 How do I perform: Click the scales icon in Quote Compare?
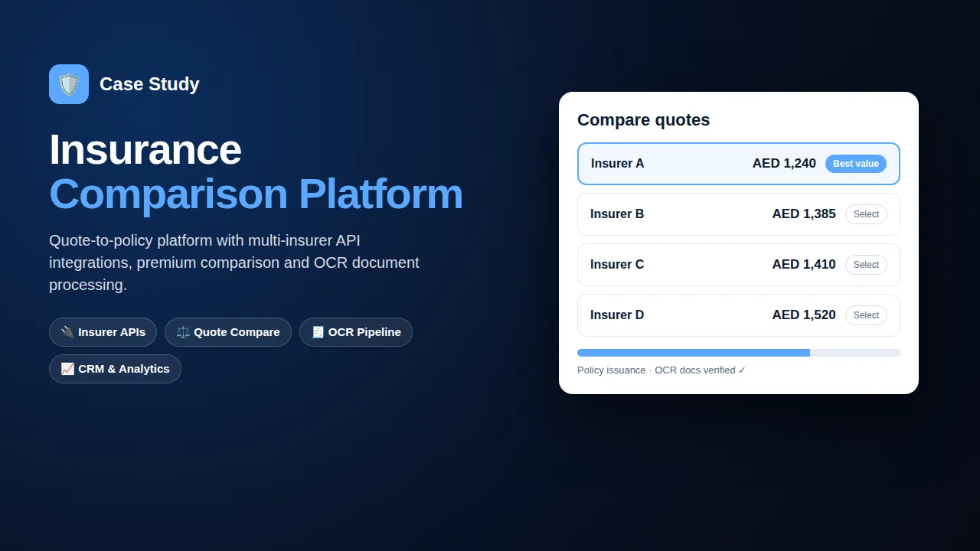pos(183,332)
